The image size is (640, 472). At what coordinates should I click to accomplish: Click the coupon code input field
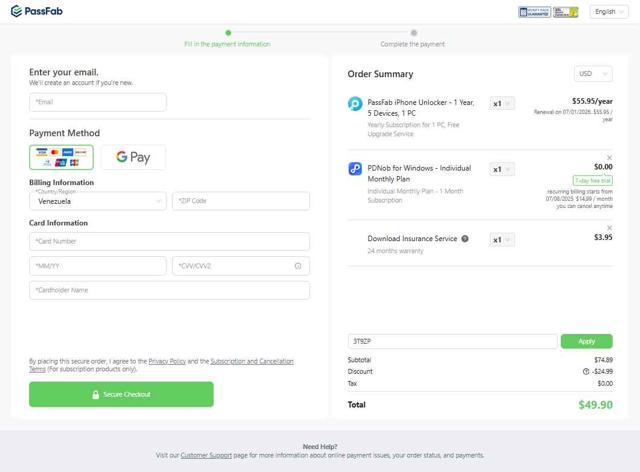coord(452,341)
